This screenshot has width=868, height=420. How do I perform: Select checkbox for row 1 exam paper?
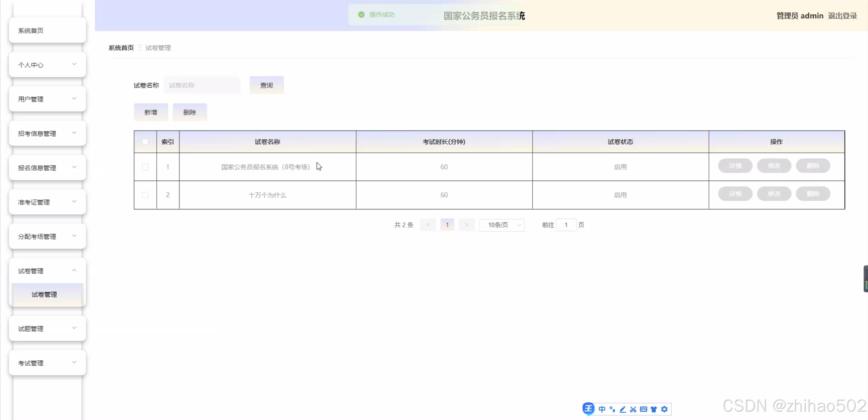coord(145,167)
